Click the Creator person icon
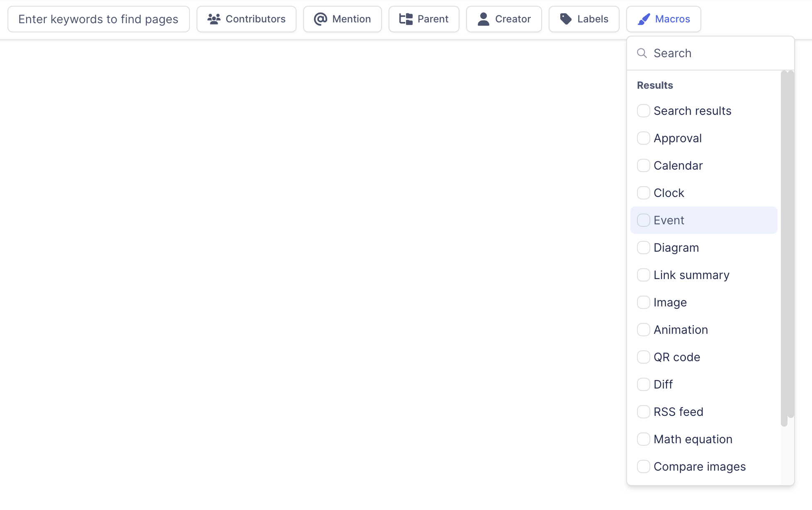Viewport: 812px width, 510px height. click(483, 19)
